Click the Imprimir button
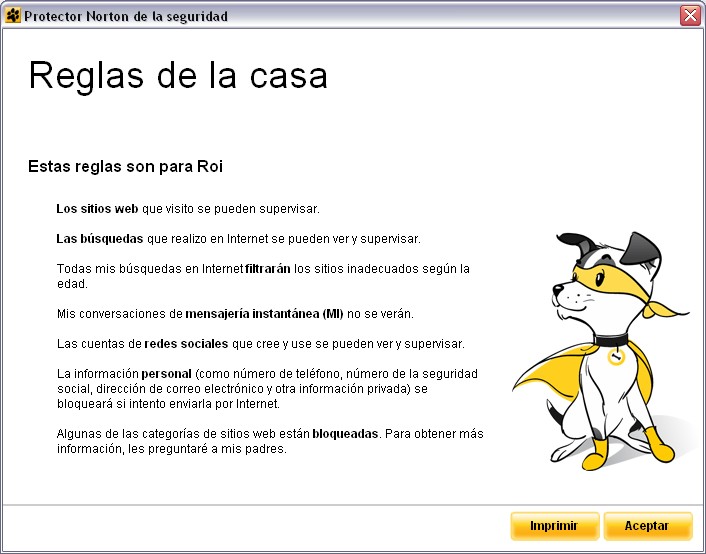The width and height of the screenshot is (706, 554). pos(554,526)
